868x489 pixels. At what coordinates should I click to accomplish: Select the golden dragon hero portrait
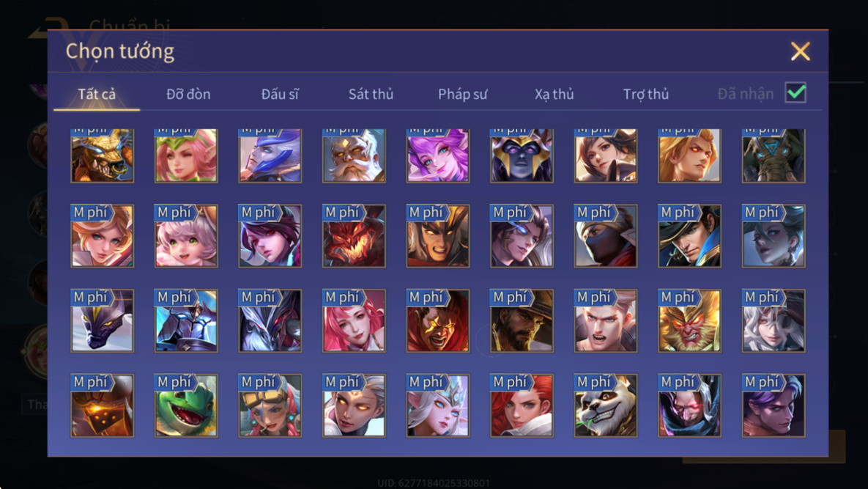(103, 155)
